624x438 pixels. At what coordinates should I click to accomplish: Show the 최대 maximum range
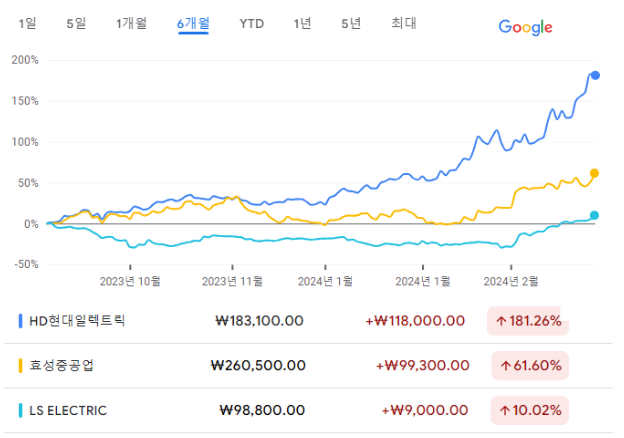[404, 23]
